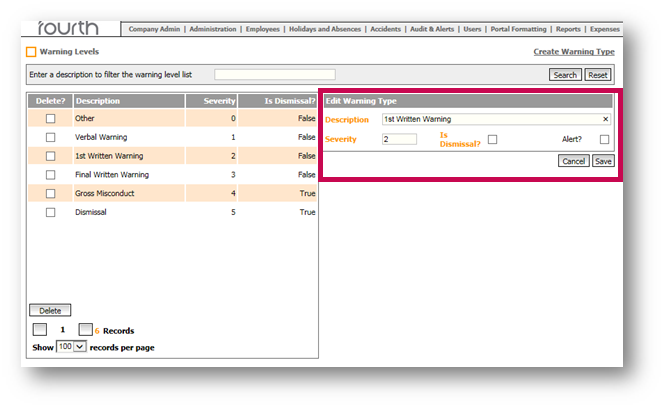Clear the Description field with the x

point(605,119)
